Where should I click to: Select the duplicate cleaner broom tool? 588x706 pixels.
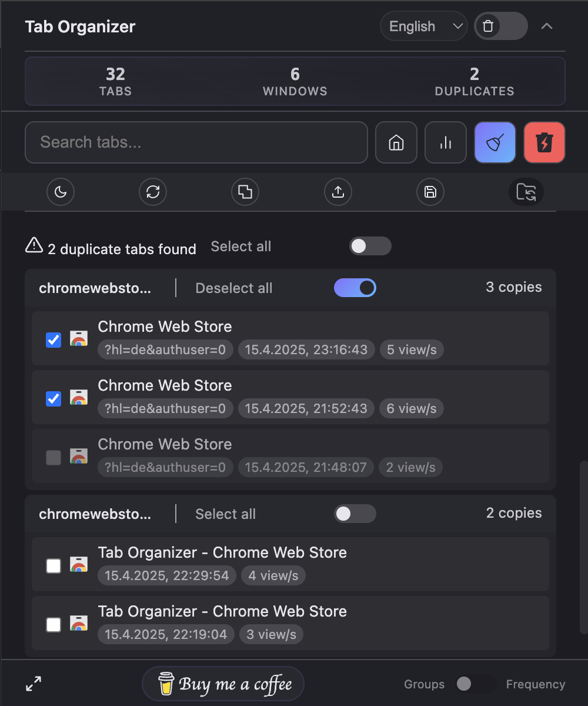[x=495, y=142]
